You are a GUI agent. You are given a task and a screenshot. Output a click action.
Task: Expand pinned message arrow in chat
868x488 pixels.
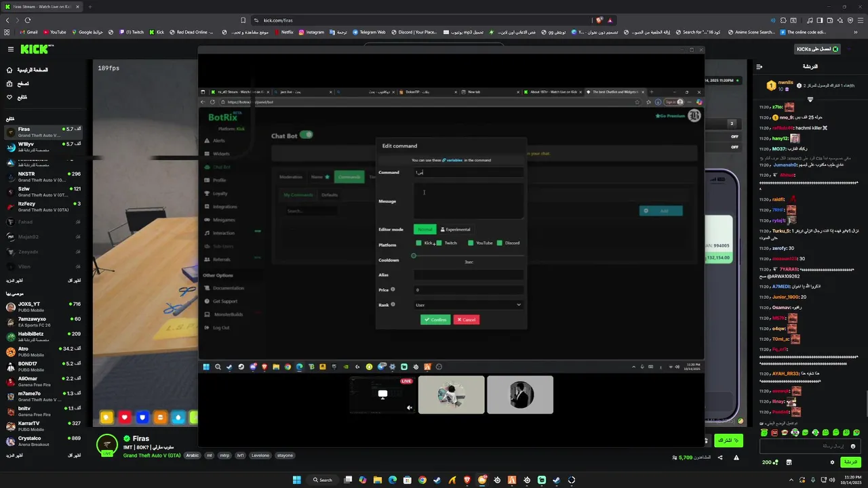point(810,100)
